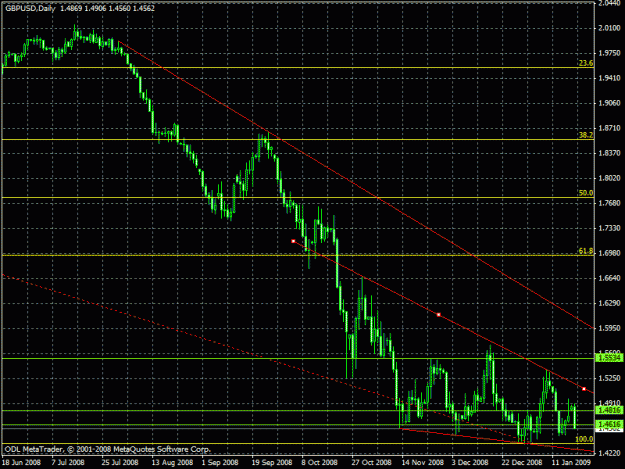Select the 50.0 Fibonacci level label
The image size is (625, 469).
(586, 193)
